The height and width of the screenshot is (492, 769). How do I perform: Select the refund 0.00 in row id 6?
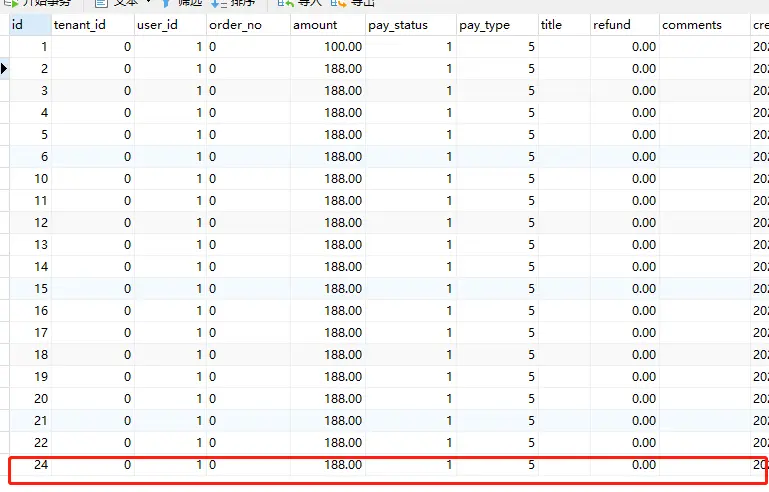pos(625,157)
